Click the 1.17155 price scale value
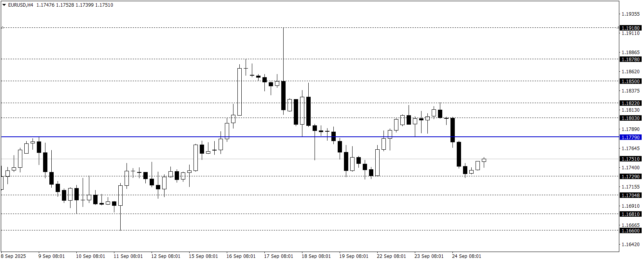Viewport: 644px width, 261px height. [631, 187]
